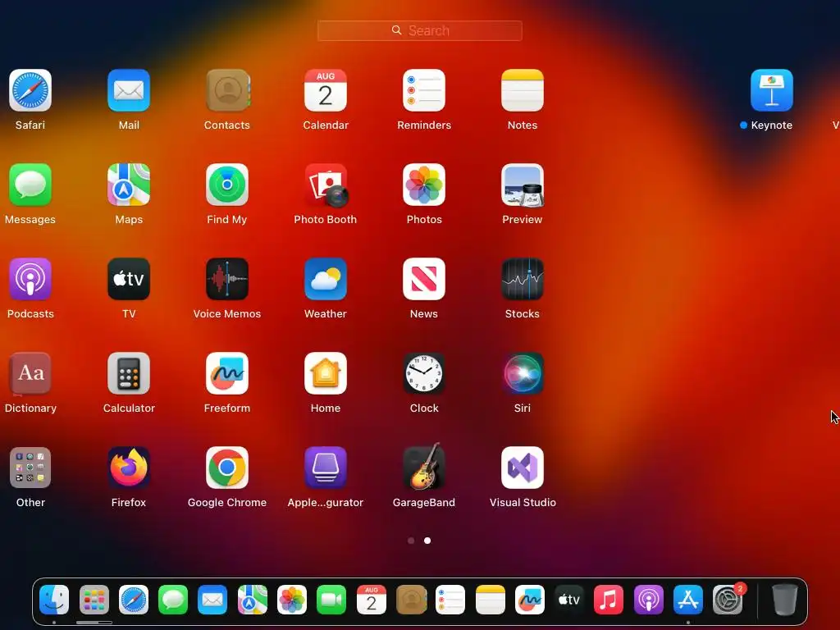Open Photos from the Dock
Viewport: 840px width, 630px height.
coord(292,600)
